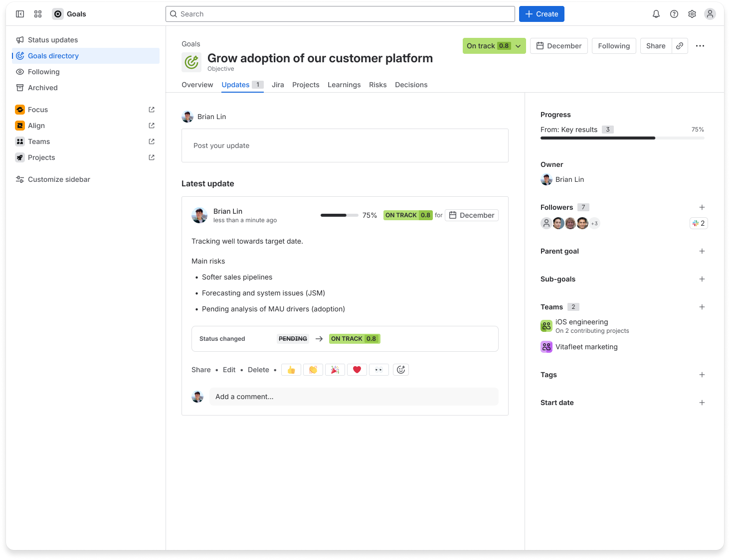The height and width of the screenshot is (560, 730).
Task: Open the notifications bell
Action: pyautogui.click(x=656, y=14)
